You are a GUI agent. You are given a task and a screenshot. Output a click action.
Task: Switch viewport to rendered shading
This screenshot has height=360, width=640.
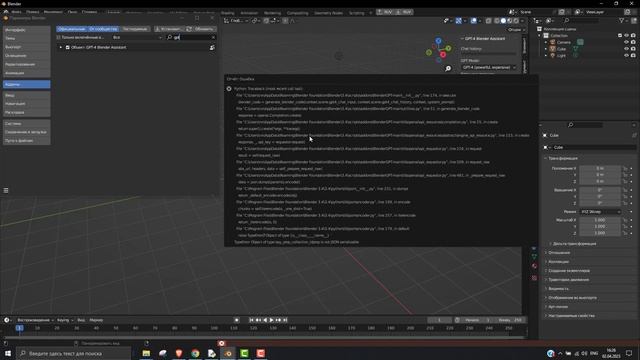[x=516, y=20]
